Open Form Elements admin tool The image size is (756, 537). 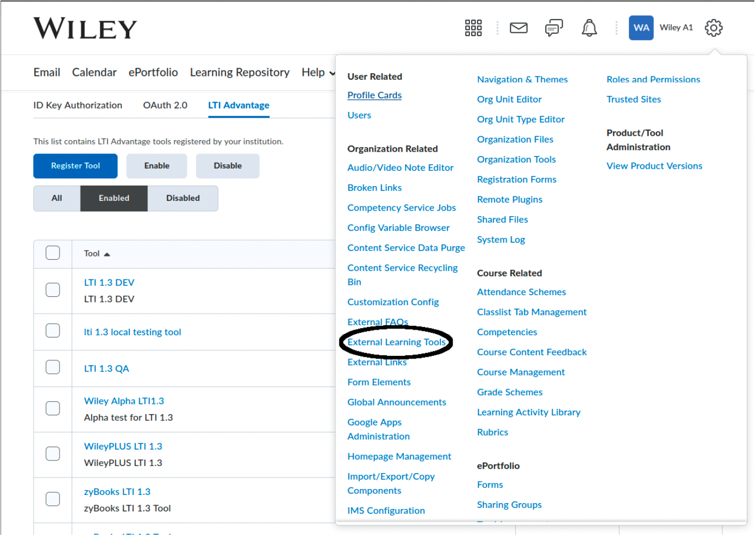379,383
